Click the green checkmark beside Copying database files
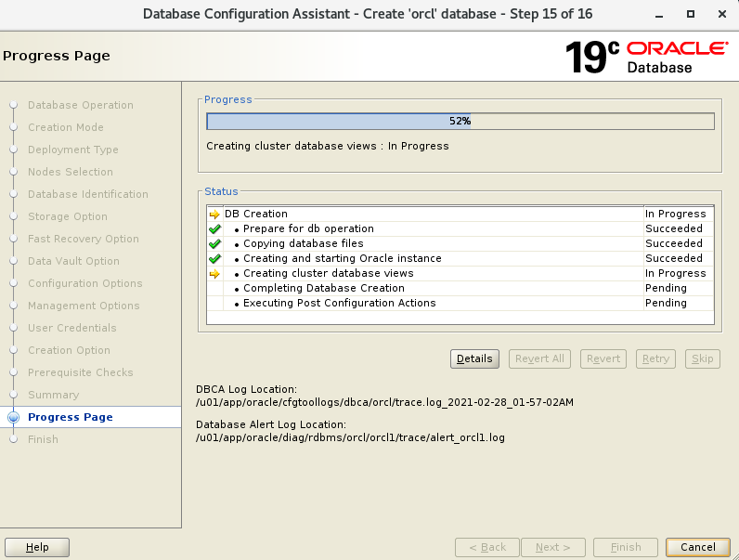This screenshot has height=560, width=739. pos(214,243)
